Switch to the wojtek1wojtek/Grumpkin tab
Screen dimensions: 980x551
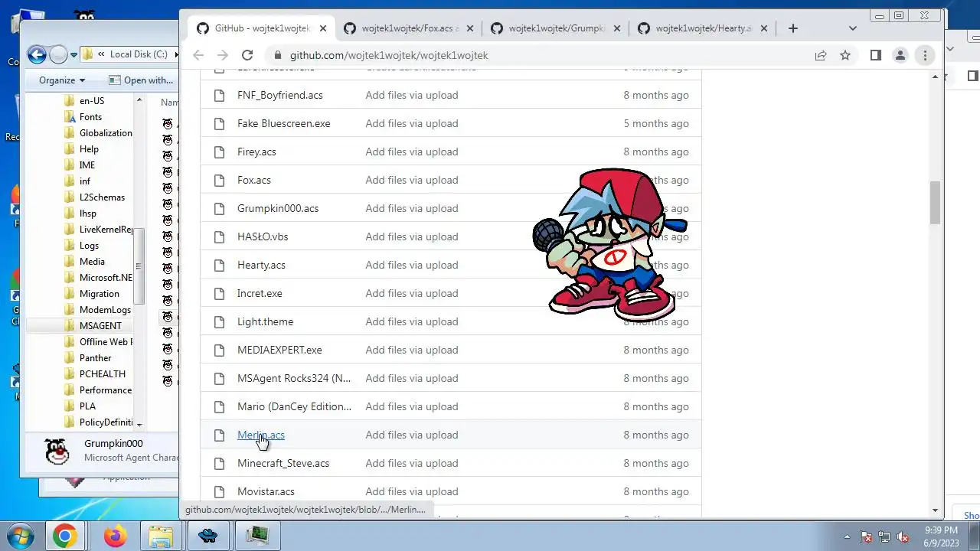[x=555, y=28]
